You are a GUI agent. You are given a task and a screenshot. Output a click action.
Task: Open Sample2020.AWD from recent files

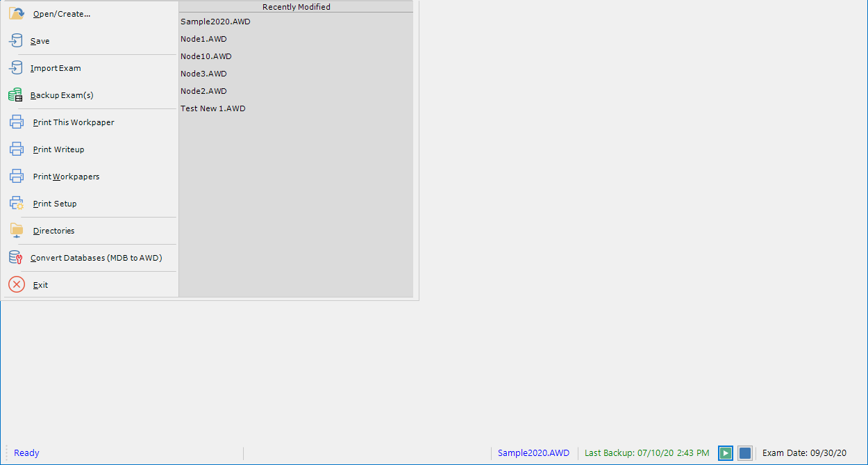tap(215, 21)
